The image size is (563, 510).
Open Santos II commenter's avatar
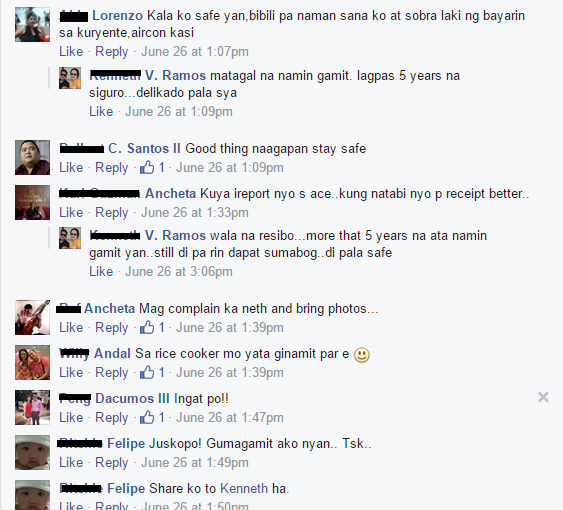click(32, 158)
